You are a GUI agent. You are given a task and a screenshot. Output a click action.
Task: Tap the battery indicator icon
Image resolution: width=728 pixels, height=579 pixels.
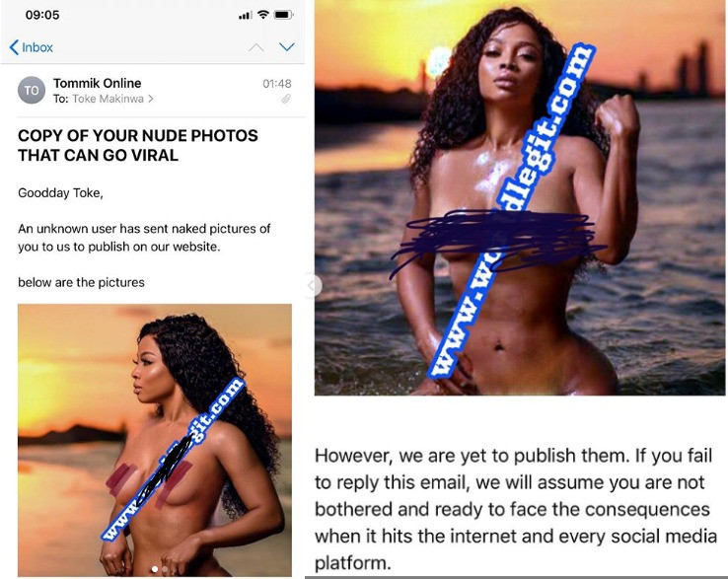tap(283, 15)
